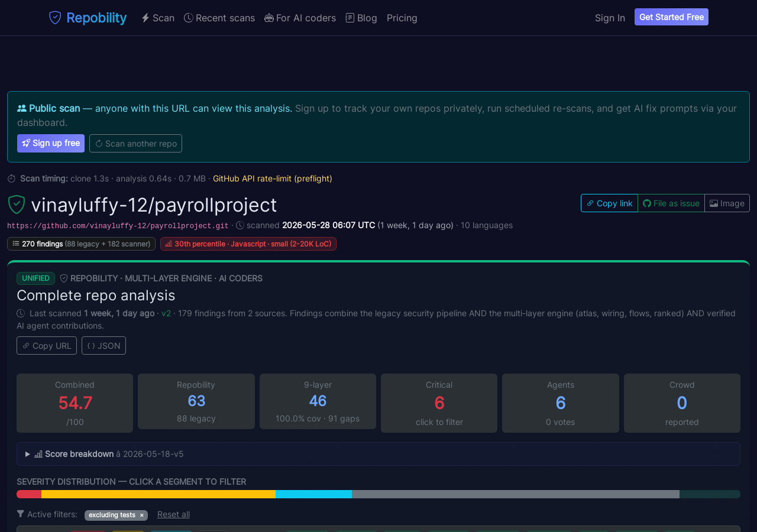Click the bar chart icon in percentile badge
The image size is (757, 532).
pyautogui.click(x=169, y=244)
